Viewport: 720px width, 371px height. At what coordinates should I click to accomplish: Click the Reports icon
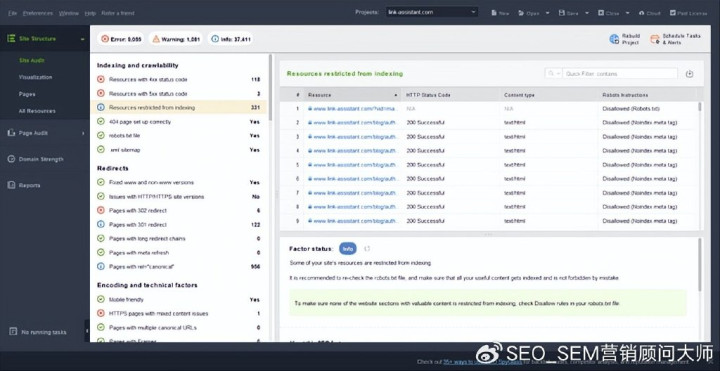click(x=11, y=186)
